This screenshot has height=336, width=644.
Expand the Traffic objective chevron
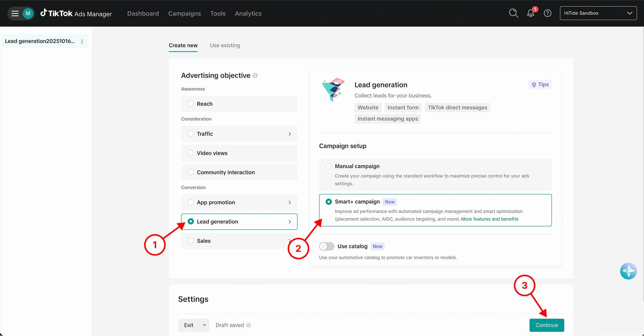290,134
